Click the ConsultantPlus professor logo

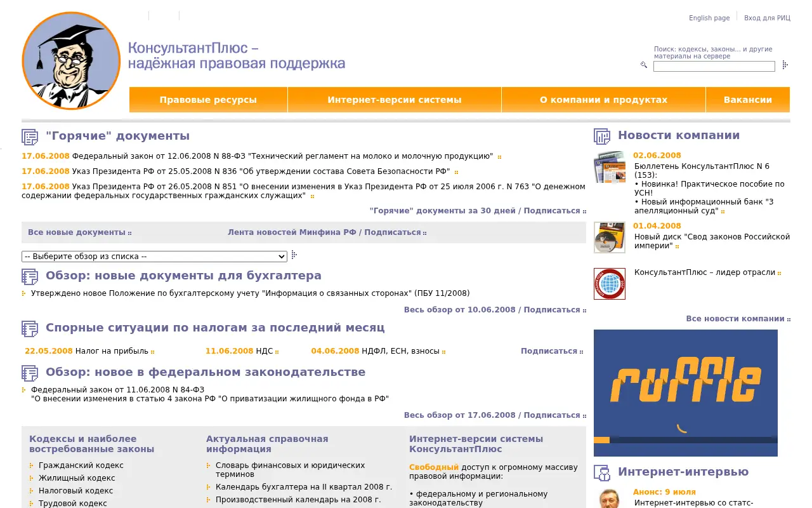coord(71,61)
